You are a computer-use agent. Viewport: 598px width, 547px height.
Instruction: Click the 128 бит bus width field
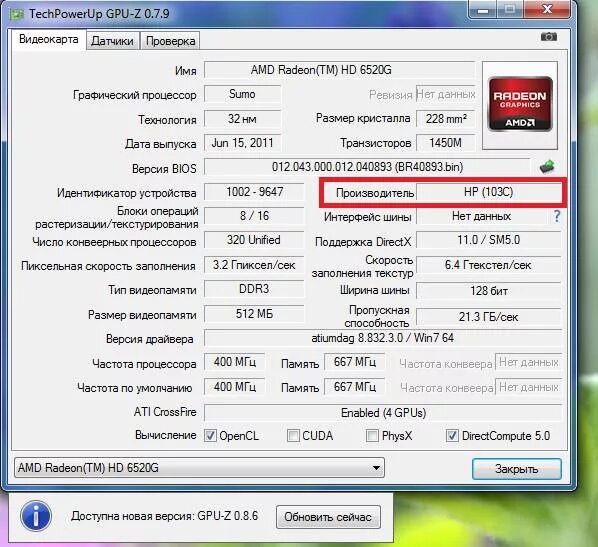click(489, 291)
